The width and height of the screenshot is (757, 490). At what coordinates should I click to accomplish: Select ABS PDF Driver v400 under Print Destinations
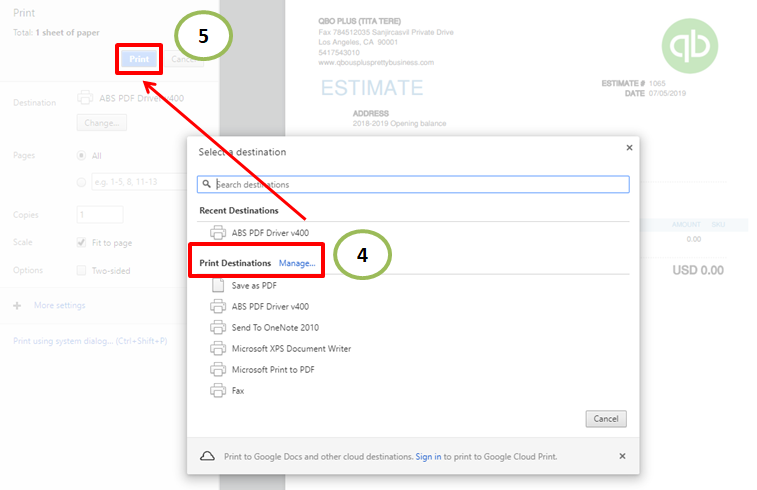point(270,307)
